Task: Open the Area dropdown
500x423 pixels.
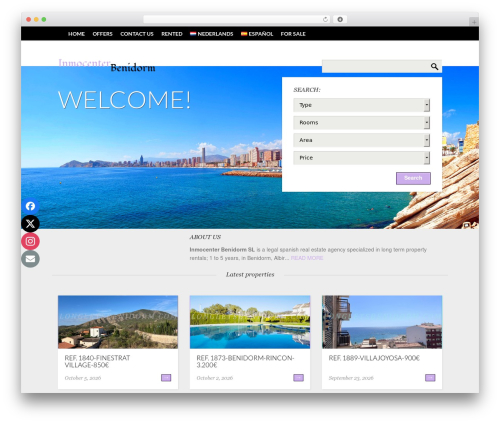Action: (x=362, y=140)
